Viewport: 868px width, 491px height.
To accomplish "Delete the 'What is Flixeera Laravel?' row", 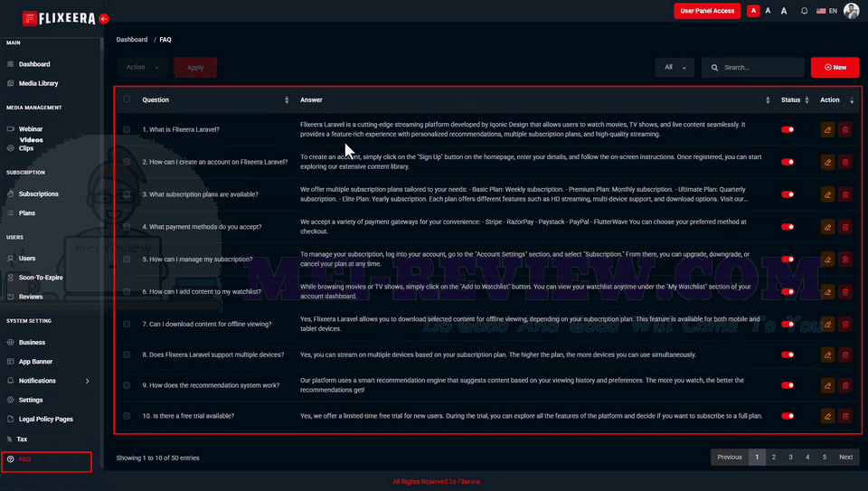I will click(845, 129).
